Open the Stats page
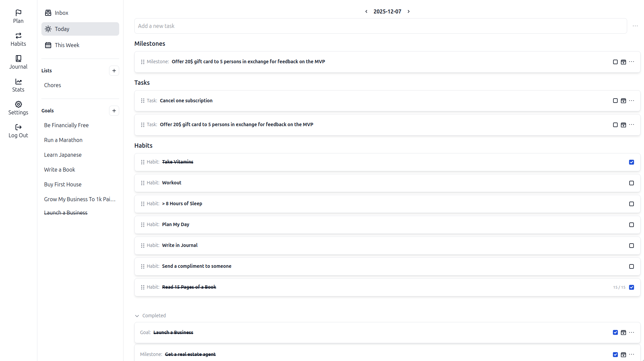This screenshot has height=361, width=644. (x=18, y=84)
